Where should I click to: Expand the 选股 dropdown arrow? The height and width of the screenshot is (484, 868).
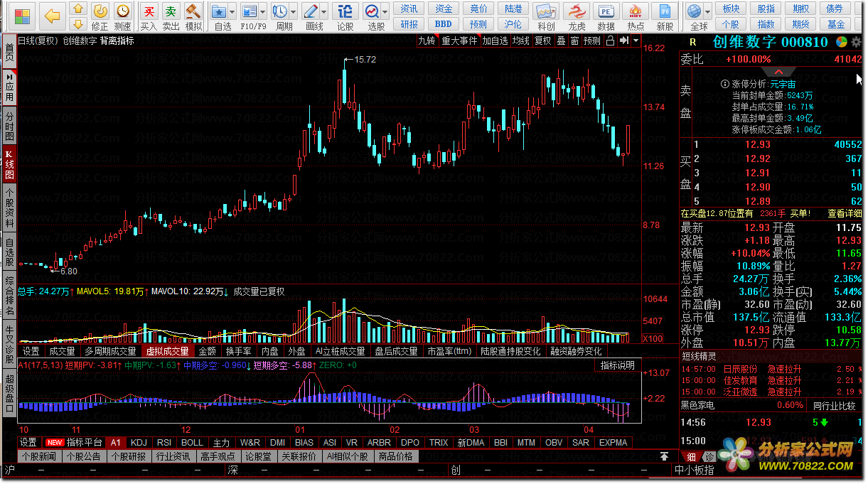point(385,12)
